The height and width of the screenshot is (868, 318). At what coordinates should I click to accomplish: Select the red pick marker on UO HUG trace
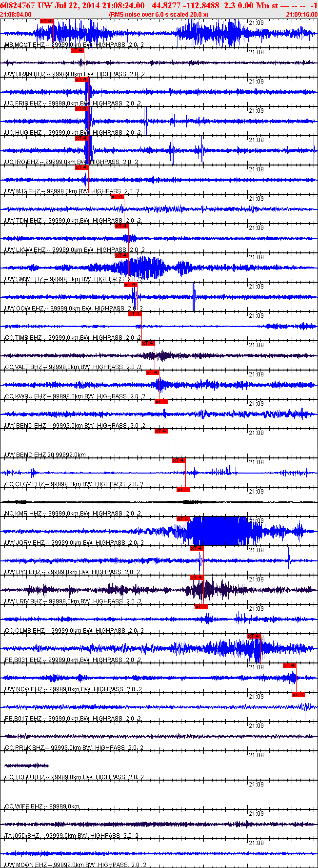click(82, 109)
